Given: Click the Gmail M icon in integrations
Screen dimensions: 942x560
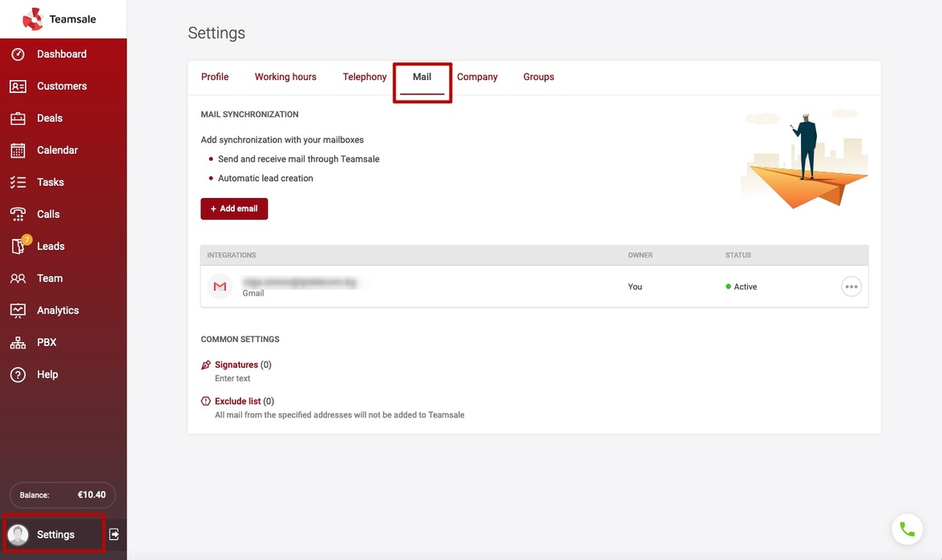Looking at the screenshot, I should tap(220, 286).
